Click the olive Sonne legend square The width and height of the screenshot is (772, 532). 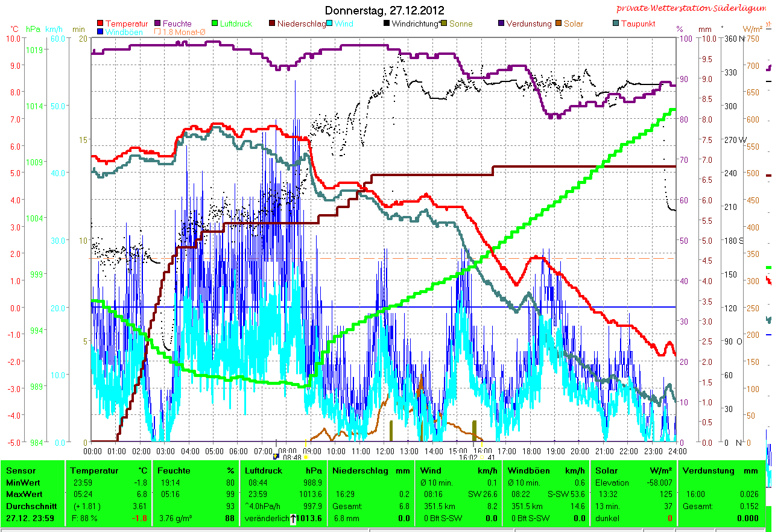click(x=445, y=24)
